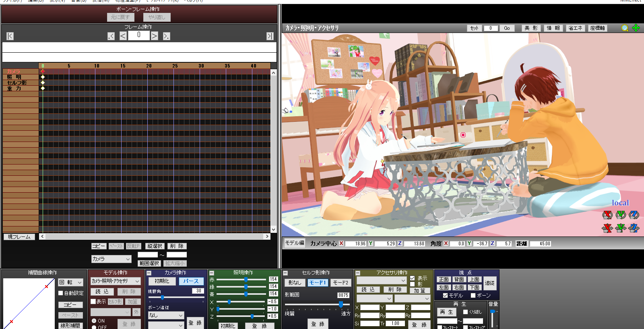The width and height of the screenshot is (644, 329).
Task: Click the blue Z rotation gizmo icon
Action: coord(634,215)
